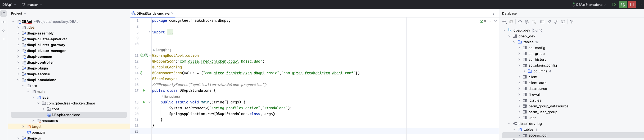Click the Filter icon in Database toolbar
Viewport: 644px width, 140px height.
click(571, 22)
